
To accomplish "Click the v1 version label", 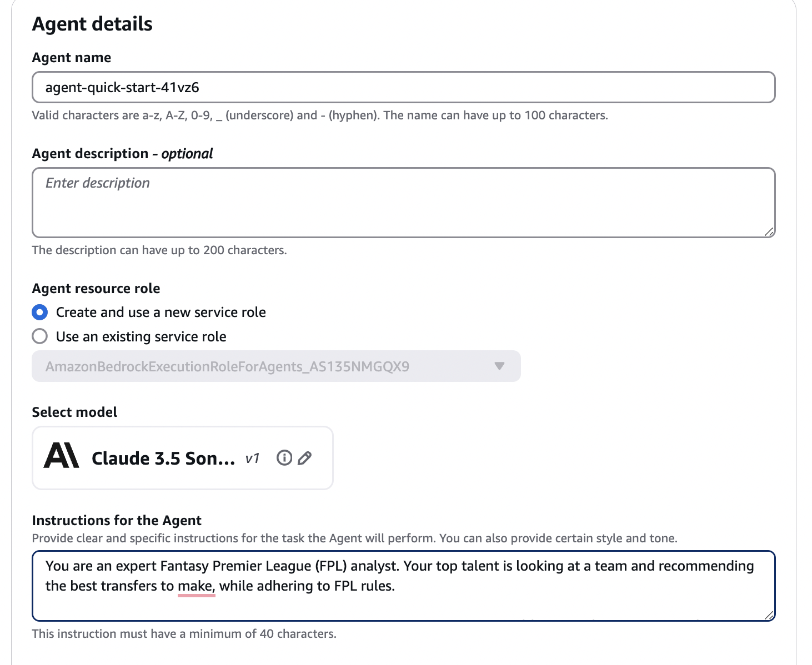I will (252, 459).
